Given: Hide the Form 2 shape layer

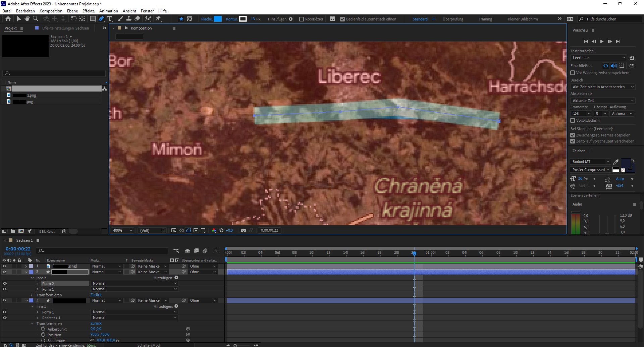Looking at the screenshot, I should (5, 283).
